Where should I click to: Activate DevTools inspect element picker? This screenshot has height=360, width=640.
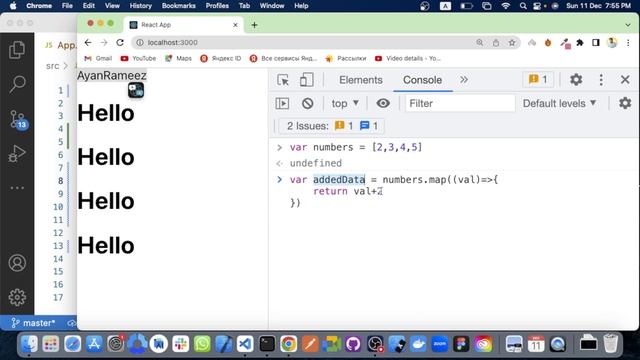[x=283, y=80]
